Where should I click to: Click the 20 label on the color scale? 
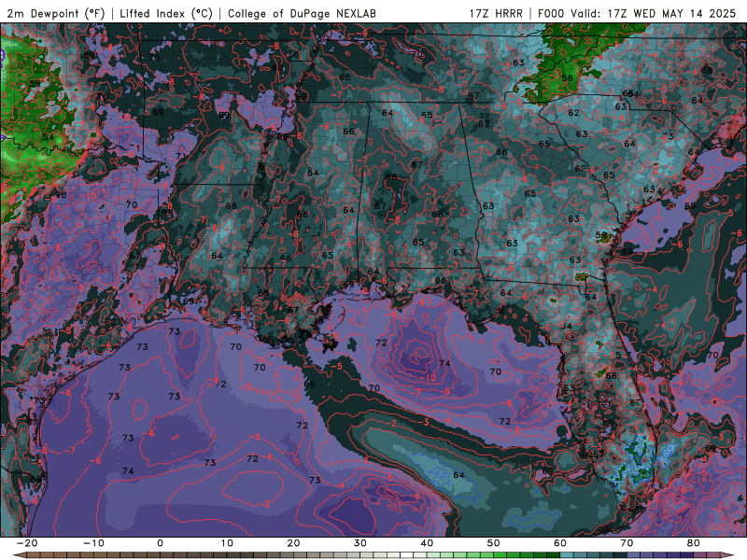[x=293, y=543]
